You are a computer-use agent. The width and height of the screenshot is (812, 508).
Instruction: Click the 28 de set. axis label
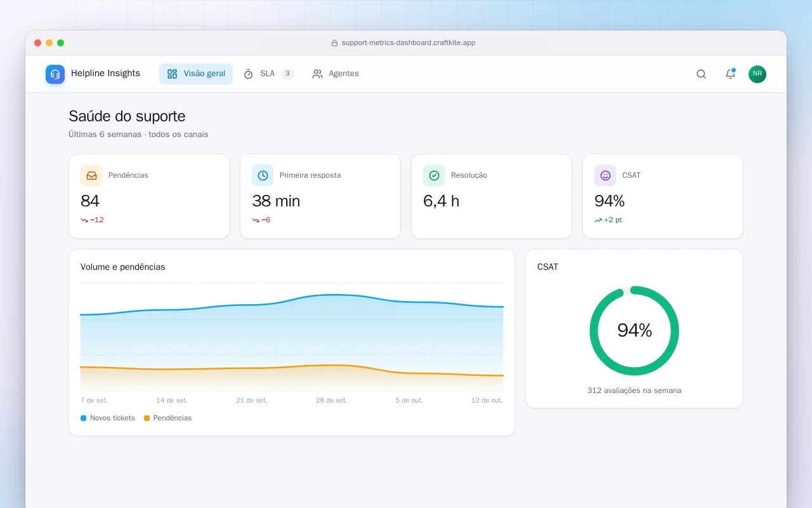tap(331, 401)
